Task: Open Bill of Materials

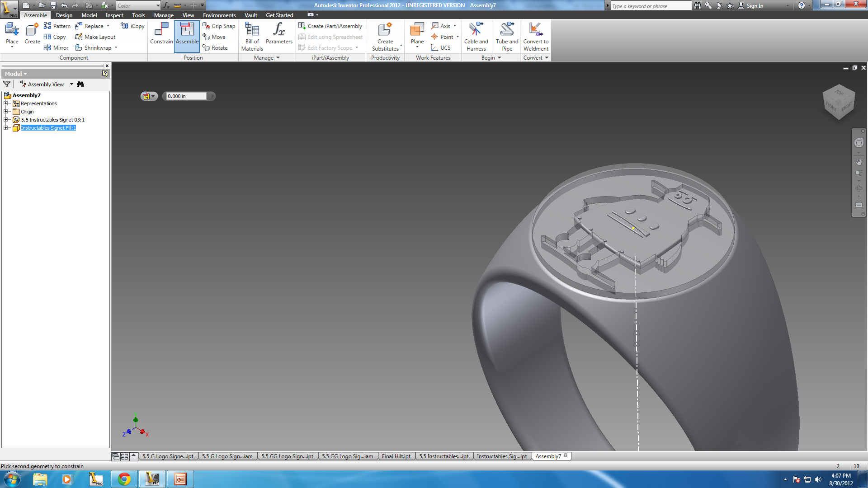Action: point(252,37)
